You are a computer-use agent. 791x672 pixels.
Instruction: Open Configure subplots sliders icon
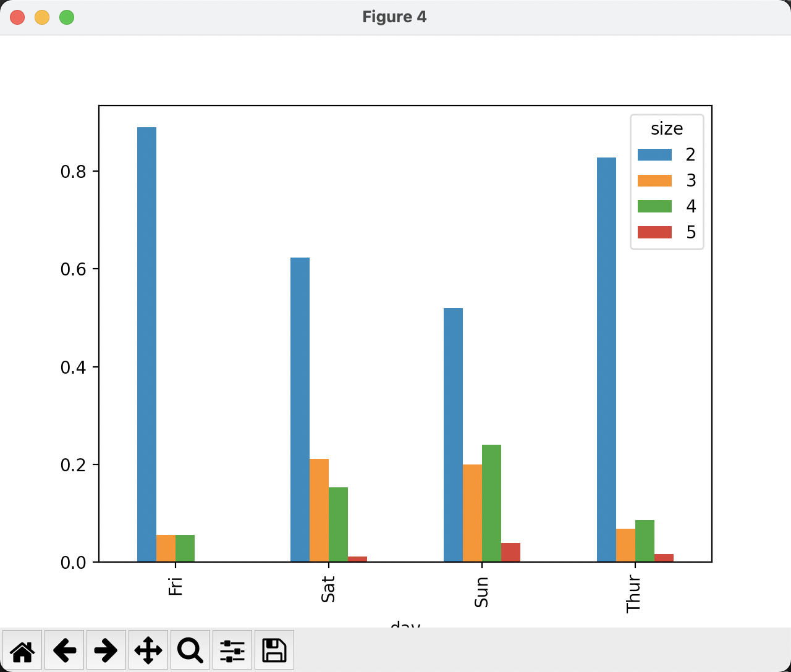click(x=232, y=650)
